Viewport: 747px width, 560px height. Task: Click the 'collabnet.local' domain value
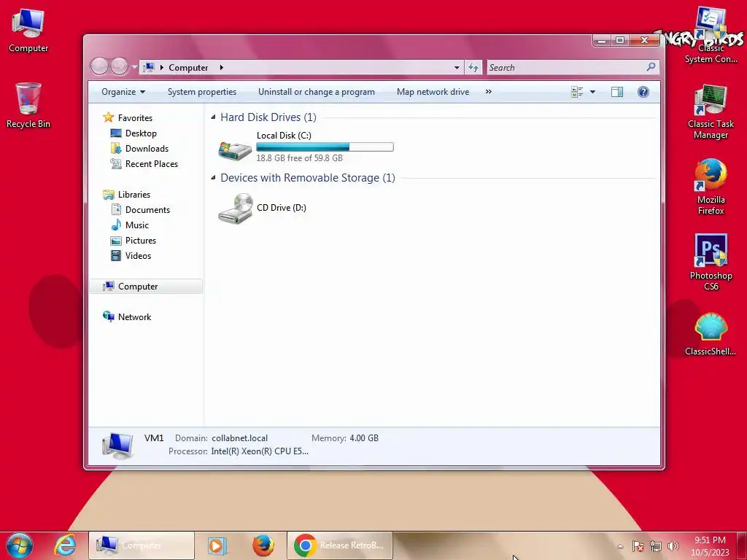239,438
